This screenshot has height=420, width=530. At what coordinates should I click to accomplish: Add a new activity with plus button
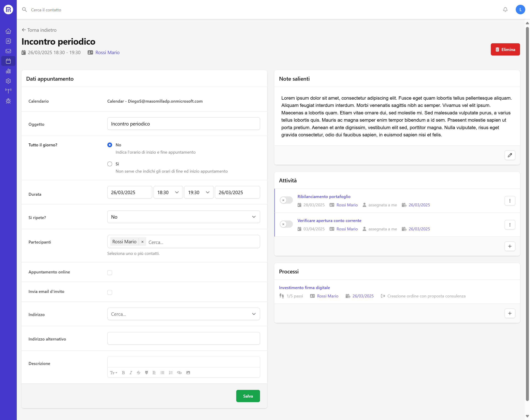tap(510, 246)
